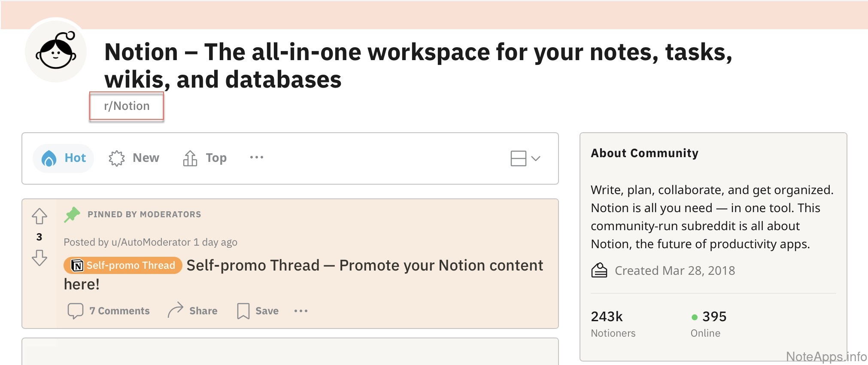This screenshot has width=868, height=365.
Task: Click the cake icon beside Created date
Action: (x=599, y=271)
